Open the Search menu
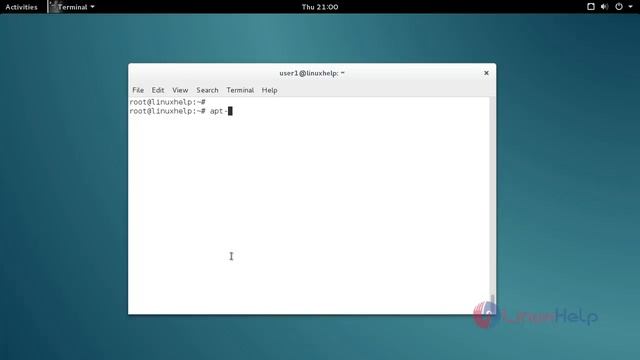The width and height of the screenshot is (640, 360). [x=207, y=90]
